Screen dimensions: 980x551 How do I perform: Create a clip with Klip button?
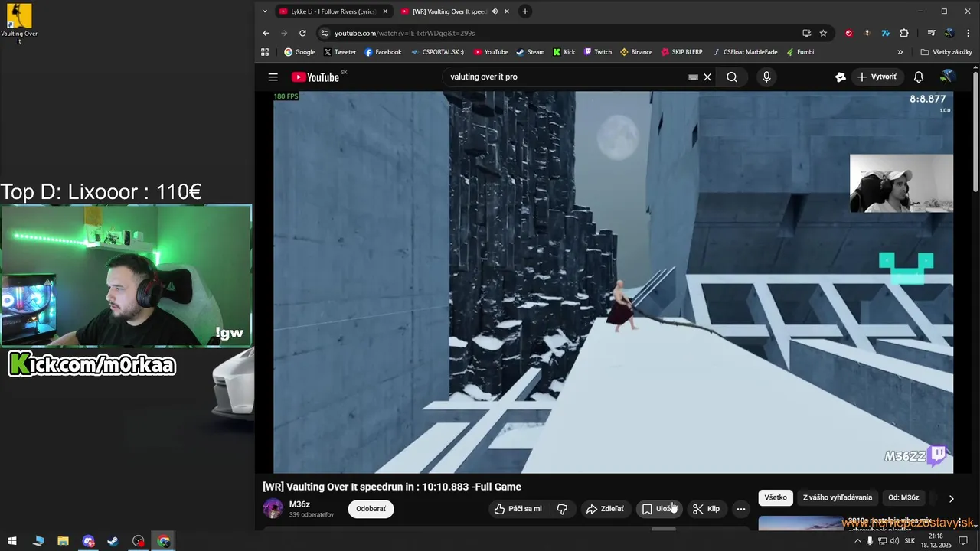706,509
